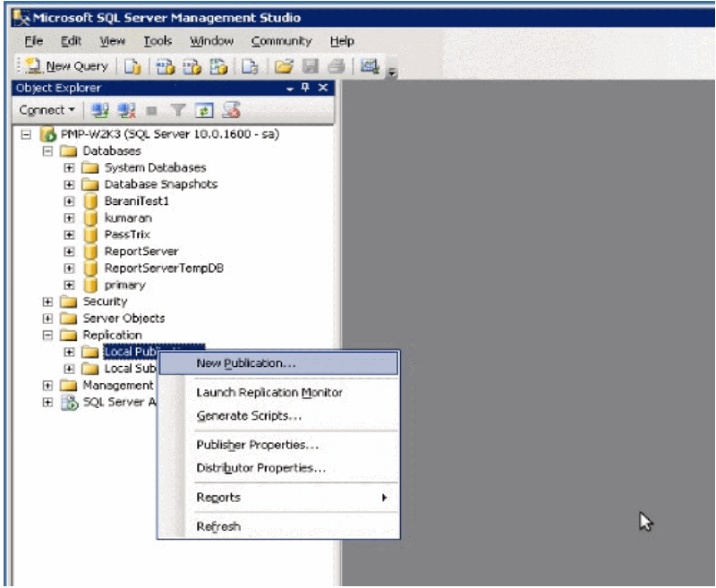Click the Database Engine Query icon
Screen dimensions: 716x588
[x=132, y=66]
